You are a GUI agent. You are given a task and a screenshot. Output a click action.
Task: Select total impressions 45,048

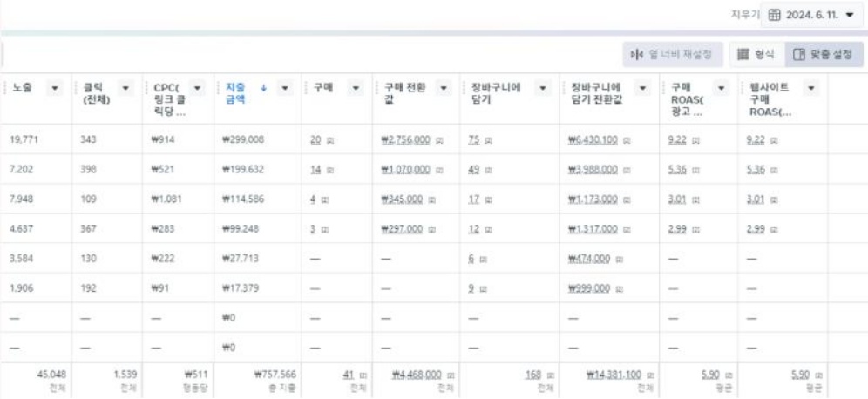pos(50,375)
